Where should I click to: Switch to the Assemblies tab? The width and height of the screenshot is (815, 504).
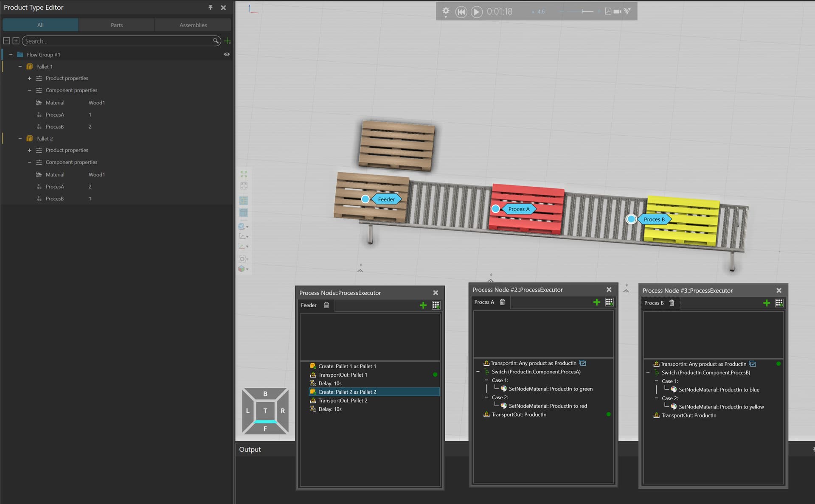point(193,25)
